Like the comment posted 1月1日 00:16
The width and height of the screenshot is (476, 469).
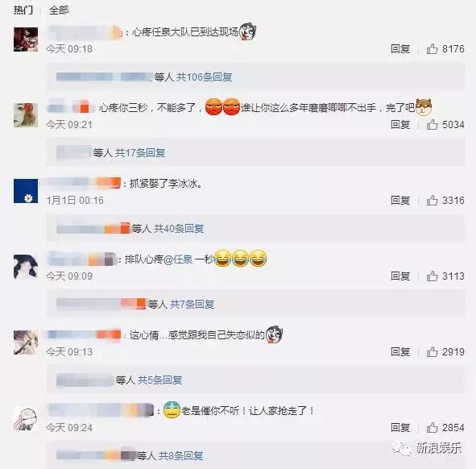click(x=432, y=200)
